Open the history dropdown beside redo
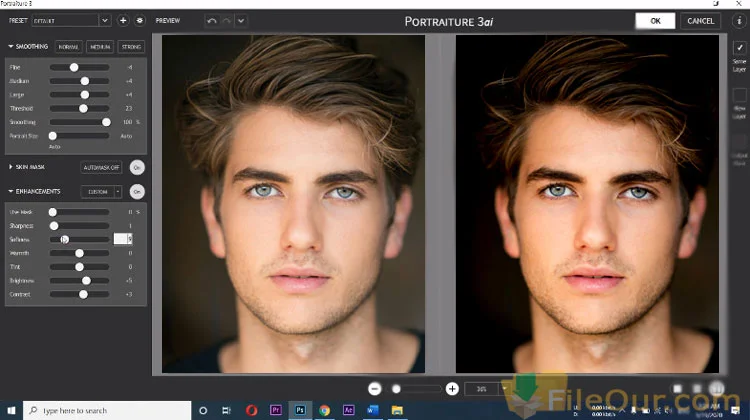Image resolution: width=750 pixels, height=420 pixels. click(x=241, y=21)
